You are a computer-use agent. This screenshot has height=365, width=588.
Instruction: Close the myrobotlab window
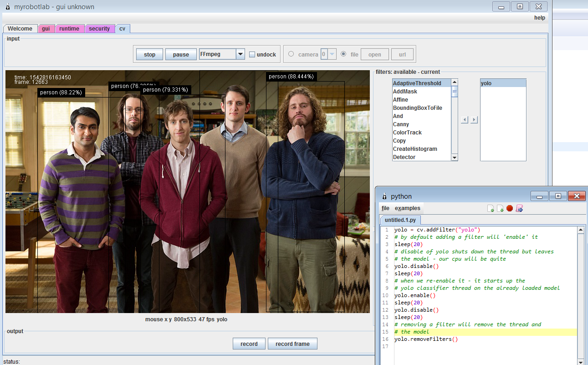coord(539,6)
